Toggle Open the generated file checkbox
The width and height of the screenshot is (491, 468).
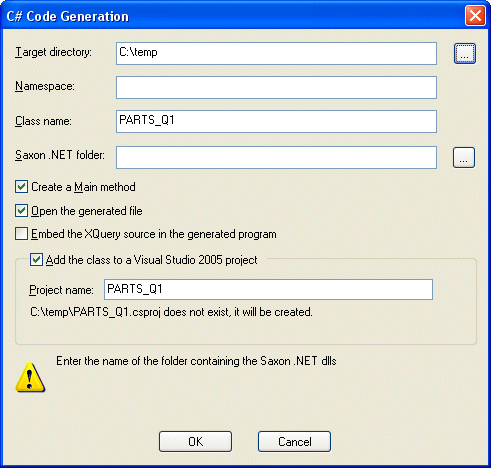pos(21,211)
